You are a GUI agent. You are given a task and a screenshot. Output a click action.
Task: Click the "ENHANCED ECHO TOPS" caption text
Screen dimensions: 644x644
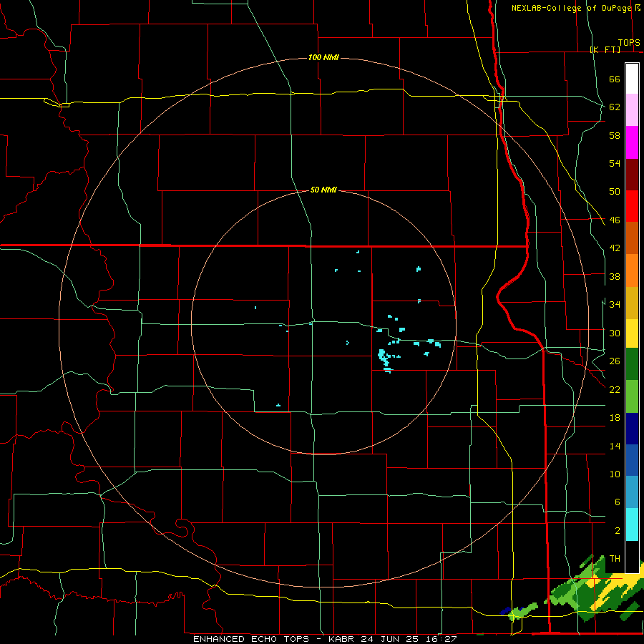(251, 639)
